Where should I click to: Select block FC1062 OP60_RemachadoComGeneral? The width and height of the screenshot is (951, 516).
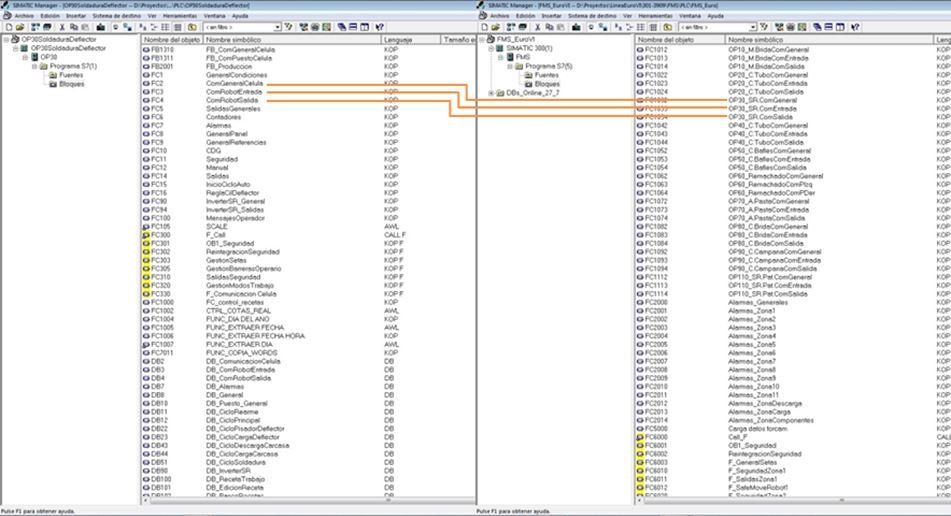click(x=730, y=176)
